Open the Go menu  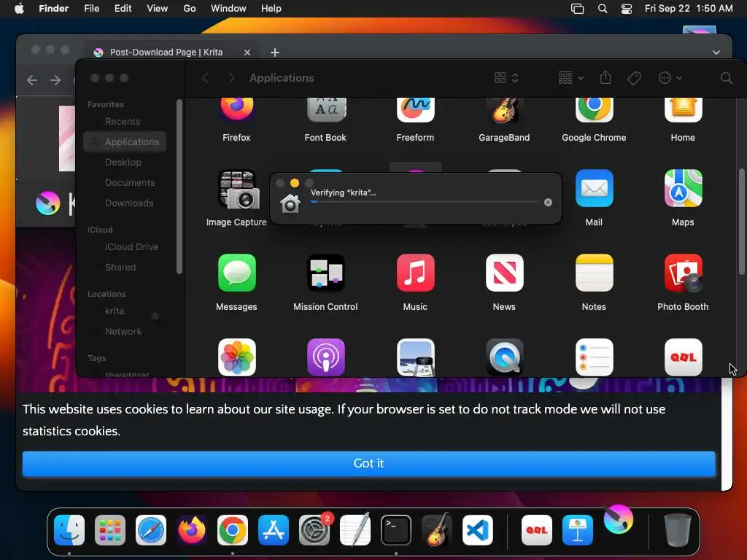190,9
